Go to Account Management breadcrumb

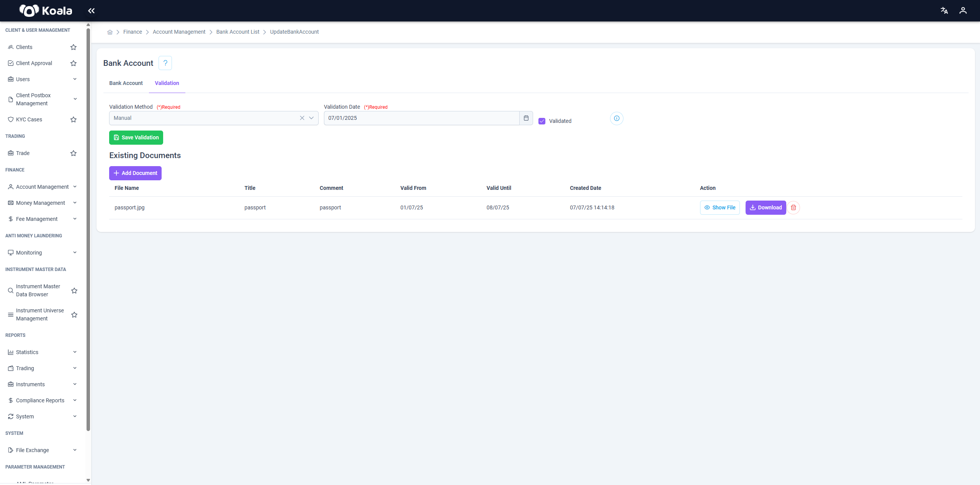[x=179, y=32]
